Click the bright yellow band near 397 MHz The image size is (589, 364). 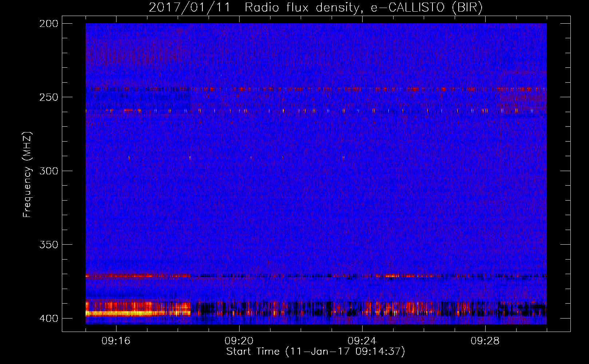(138, 313)
